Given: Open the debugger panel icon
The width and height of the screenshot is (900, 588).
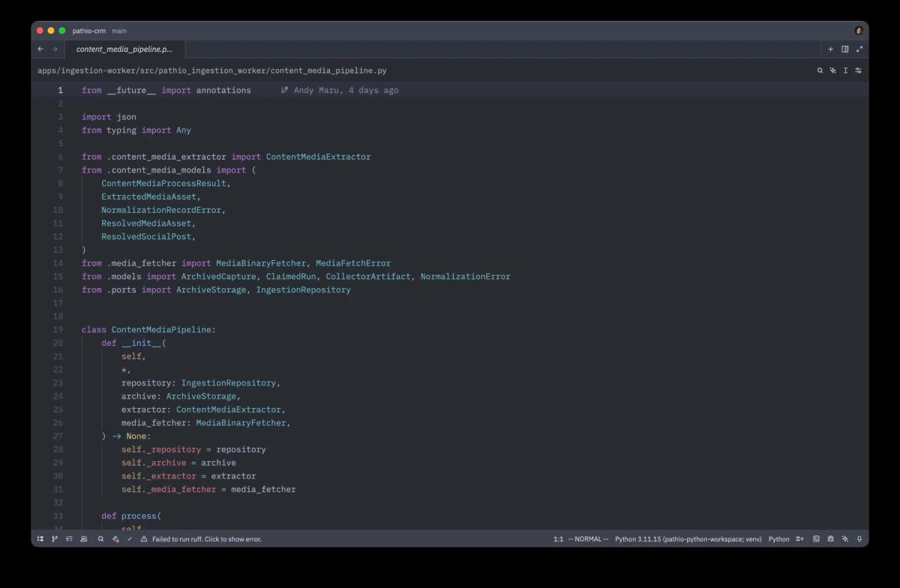Looking at the screenshot, I should click(830, 538).
